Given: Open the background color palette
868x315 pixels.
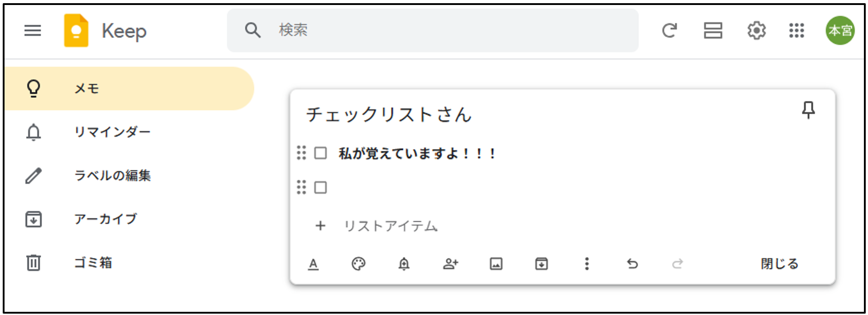Looking at the screenshot, I should (359, 264).
